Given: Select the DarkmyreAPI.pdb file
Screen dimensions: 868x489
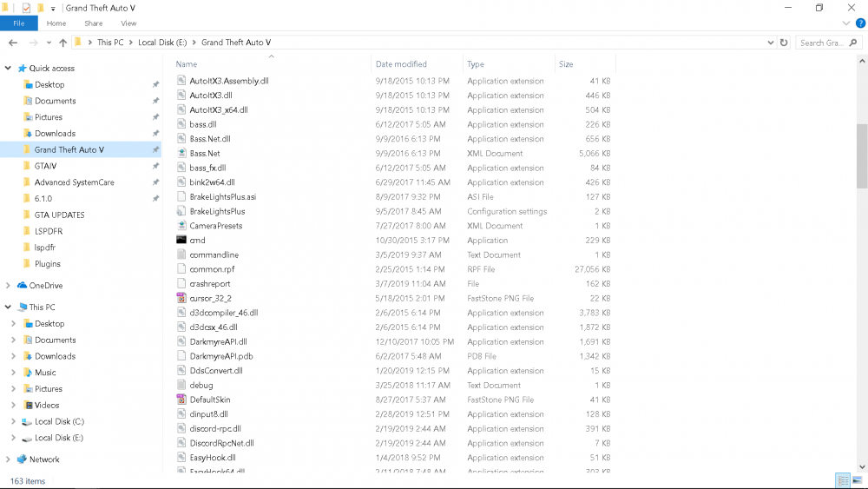Looking at the screenshot, I should [220, 356].
